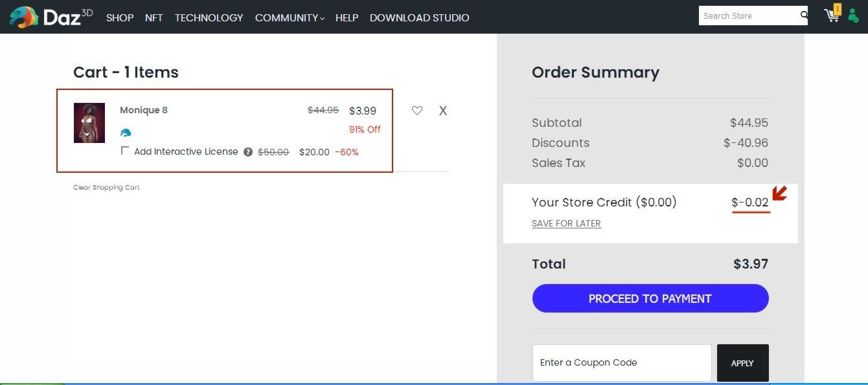The image size is (868, 385).
Task: Open the SHOP menu
Action: point(119,17)
